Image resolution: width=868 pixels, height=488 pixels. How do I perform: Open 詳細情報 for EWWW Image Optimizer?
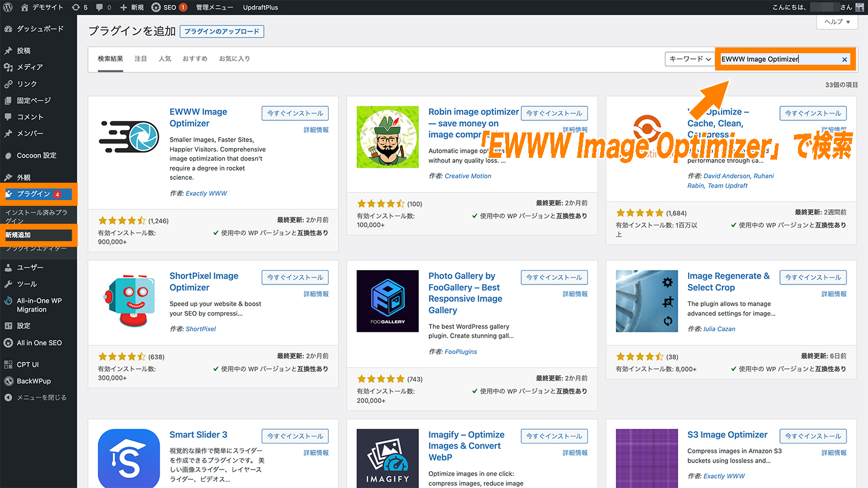[x=316, y=130]
